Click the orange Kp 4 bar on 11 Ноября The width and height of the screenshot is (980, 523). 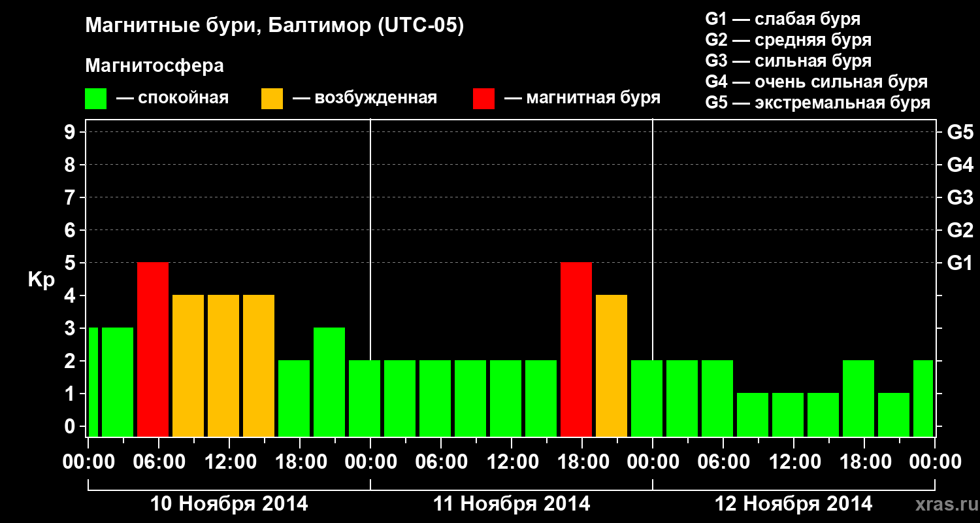pyautogui.click(x=612, y=365)
